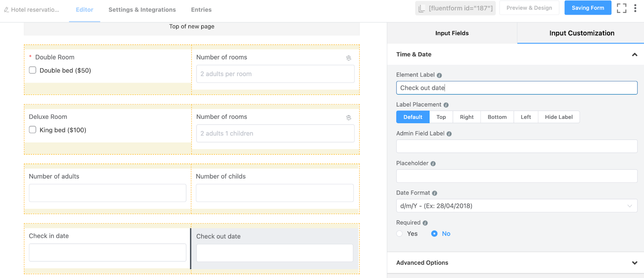644x278 pixels.
Task: Open the Settings & Integrations tab
Action: point(142,10)
